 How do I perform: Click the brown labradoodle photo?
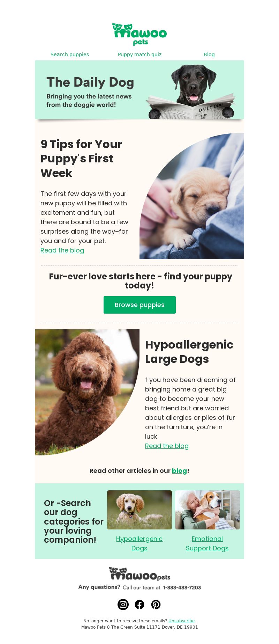(x=87, y=392)
